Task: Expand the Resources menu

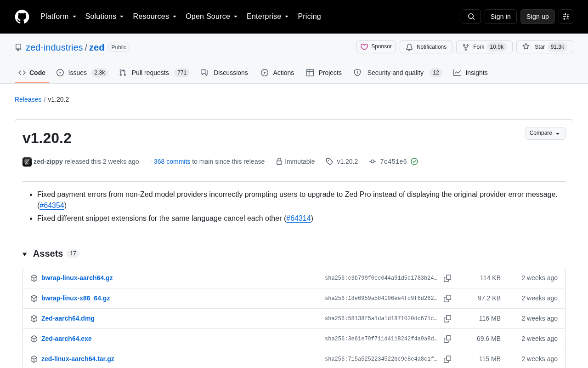Action: pyautogui.click(x=155, y=17)
